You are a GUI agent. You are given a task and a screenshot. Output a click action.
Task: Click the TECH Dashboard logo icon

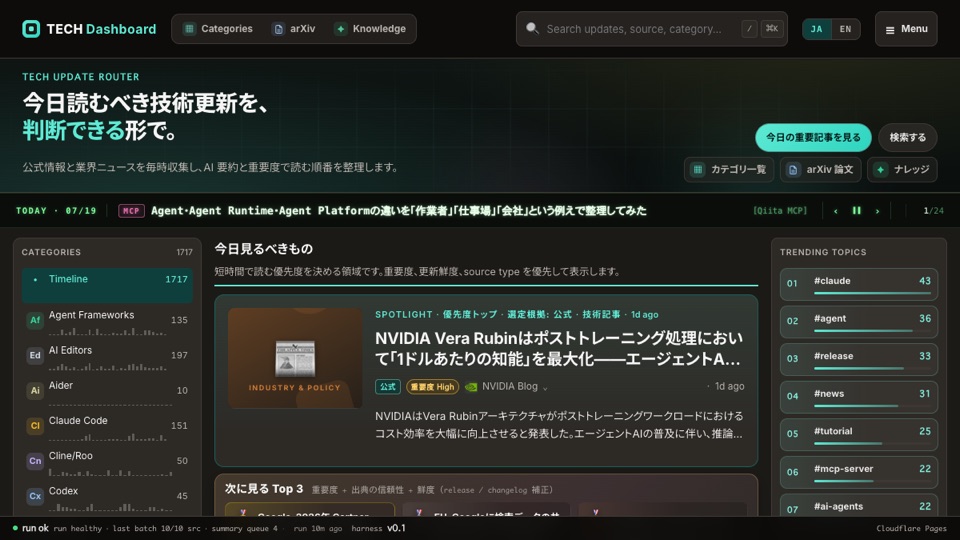31,29
